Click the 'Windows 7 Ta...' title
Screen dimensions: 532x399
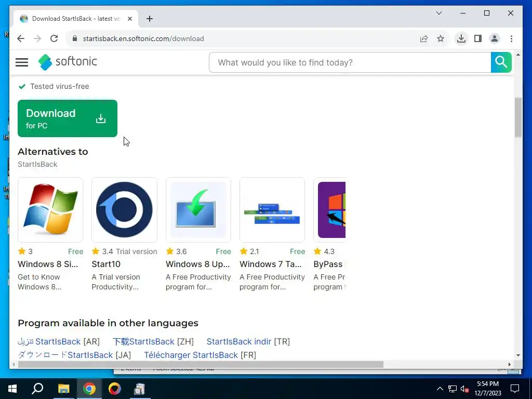pyautogui.click(x=270, y=264)
